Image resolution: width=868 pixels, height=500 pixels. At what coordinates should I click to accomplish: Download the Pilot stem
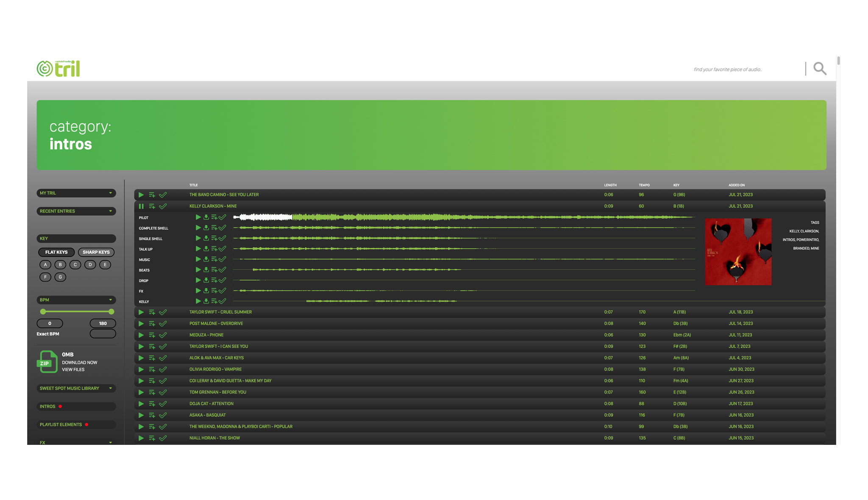click(x=206, y=217)
